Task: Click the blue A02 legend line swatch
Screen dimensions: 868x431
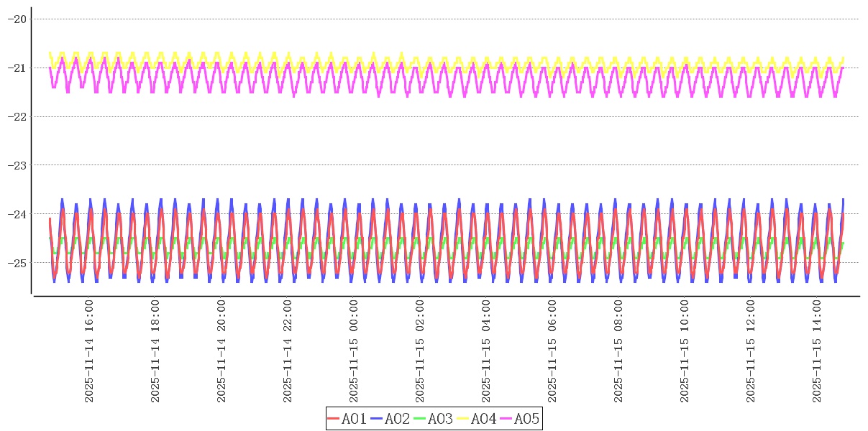Action: coord(377,419)
